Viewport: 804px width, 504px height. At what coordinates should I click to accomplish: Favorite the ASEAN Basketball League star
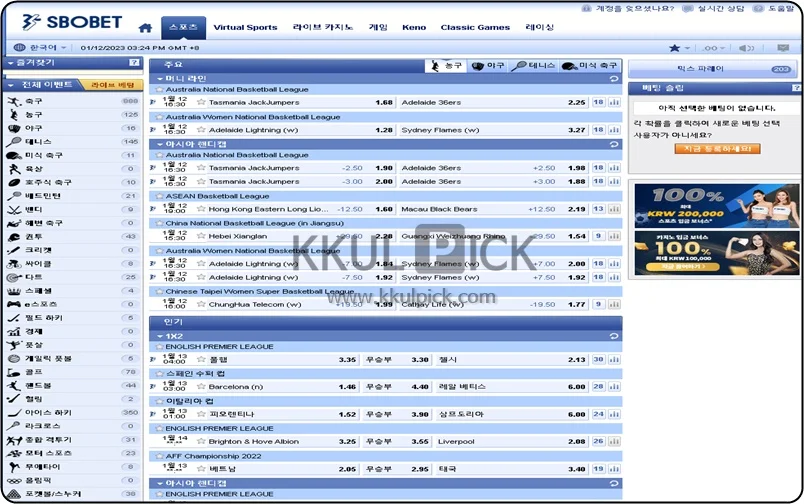159,196
